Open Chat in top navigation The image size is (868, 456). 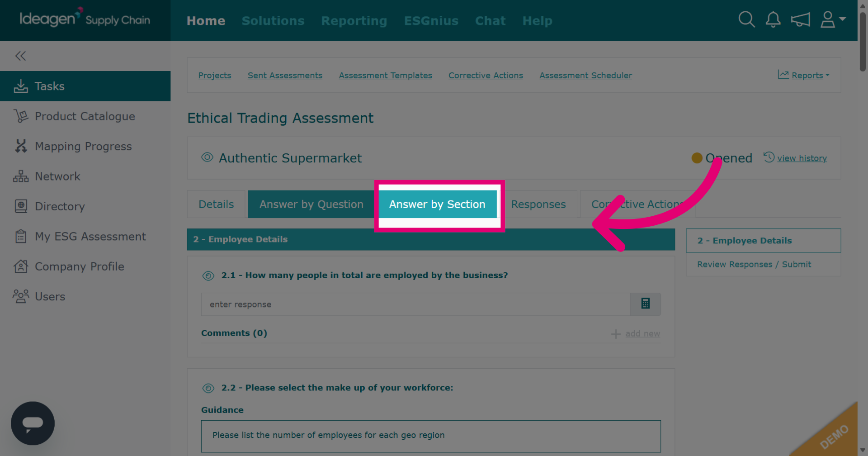point(490,21)
